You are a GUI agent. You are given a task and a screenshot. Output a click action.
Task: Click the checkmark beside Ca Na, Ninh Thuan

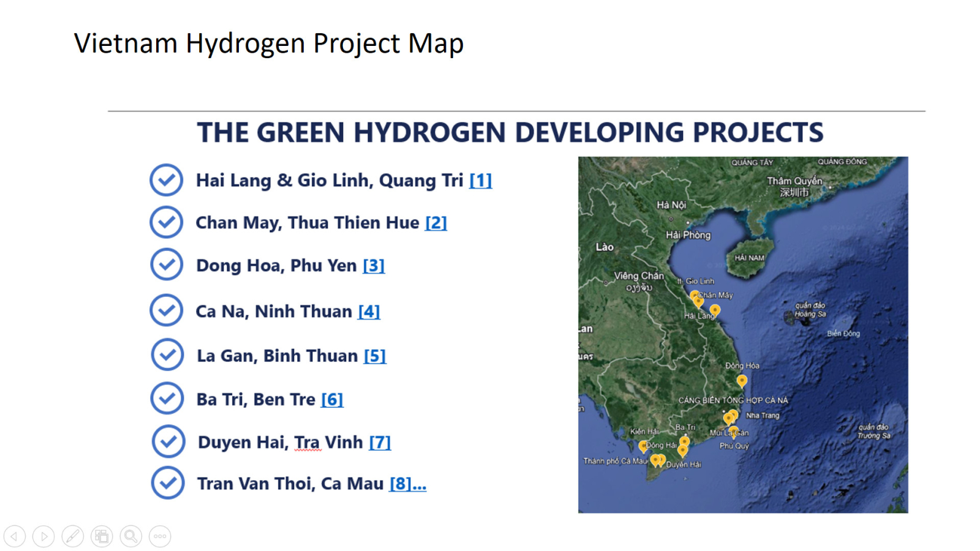click(166, 310)
